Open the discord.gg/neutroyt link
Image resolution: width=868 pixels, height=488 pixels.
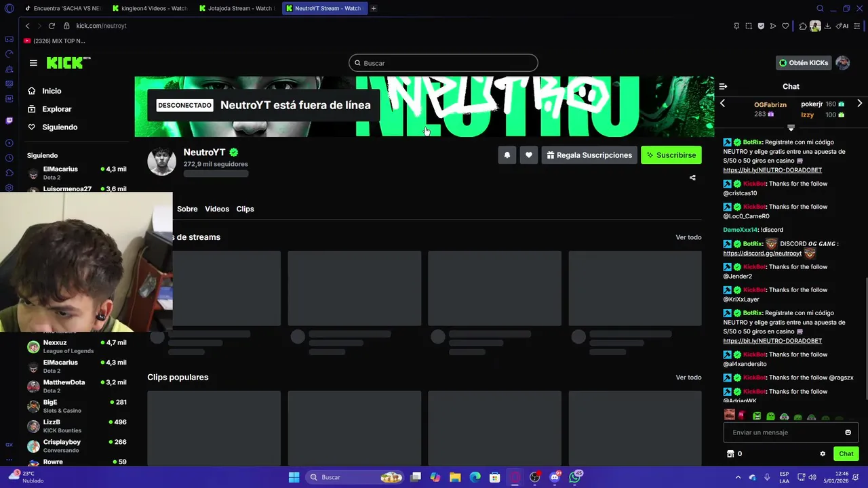point(762,253)
